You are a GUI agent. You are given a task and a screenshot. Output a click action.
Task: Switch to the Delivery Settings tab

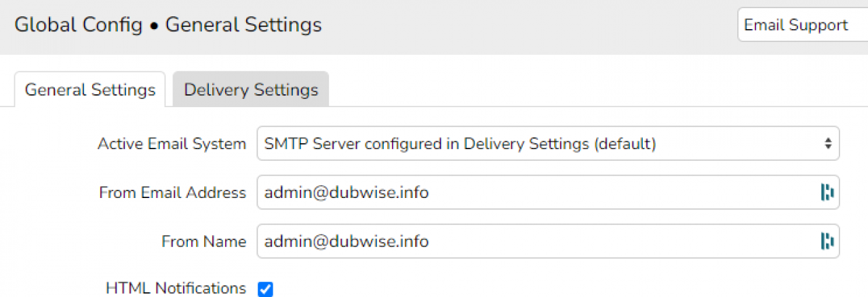pyautogui.click(x=251, y=90)
